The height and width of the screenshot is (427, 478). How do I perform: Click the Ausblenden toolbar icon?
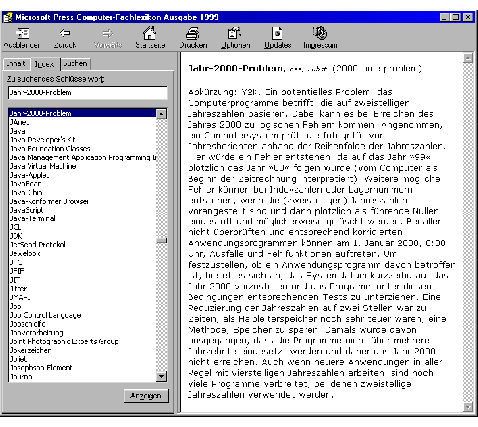[22, 33]
